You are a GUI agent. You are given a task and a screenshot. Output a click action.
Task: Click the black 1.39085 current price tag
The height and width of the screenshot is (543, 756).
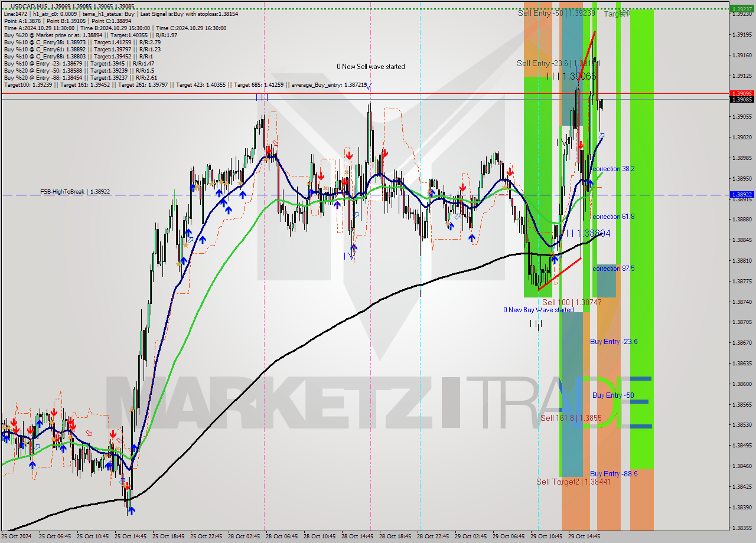point(741,99)
